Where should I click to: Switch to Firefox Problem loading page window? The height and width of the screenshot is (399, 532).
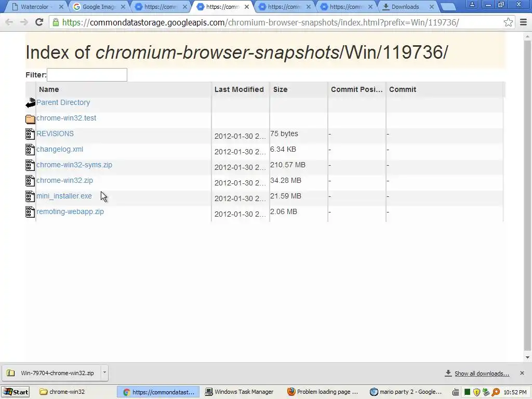323,392
